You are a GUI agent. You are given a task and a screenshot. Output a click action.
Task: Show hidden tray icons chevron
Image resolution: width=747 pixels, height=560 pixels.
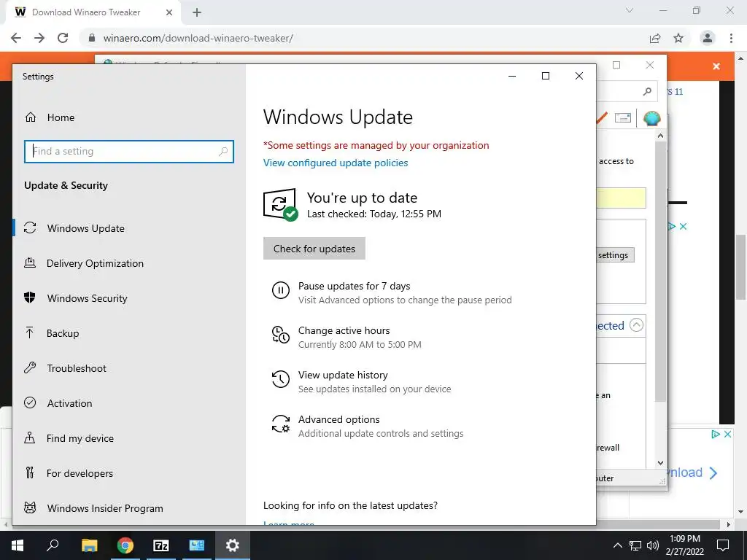[617, 545]
